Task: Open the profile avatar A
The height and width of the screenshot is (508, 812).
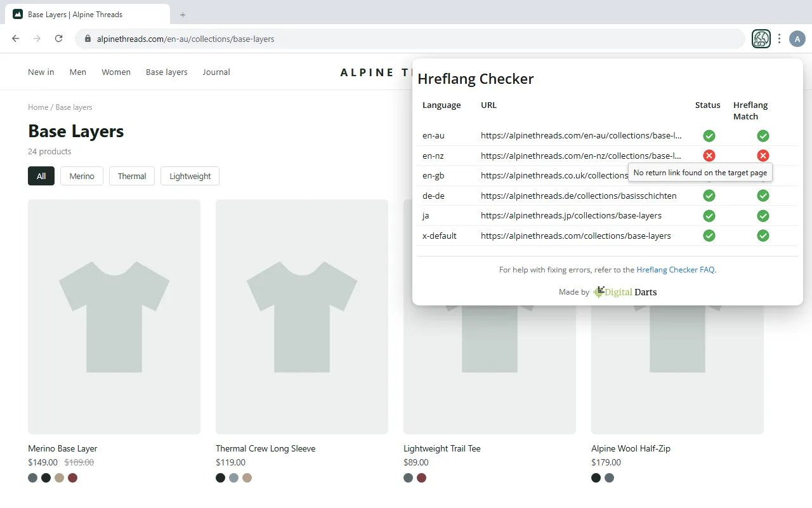Action: click(797, 39)
